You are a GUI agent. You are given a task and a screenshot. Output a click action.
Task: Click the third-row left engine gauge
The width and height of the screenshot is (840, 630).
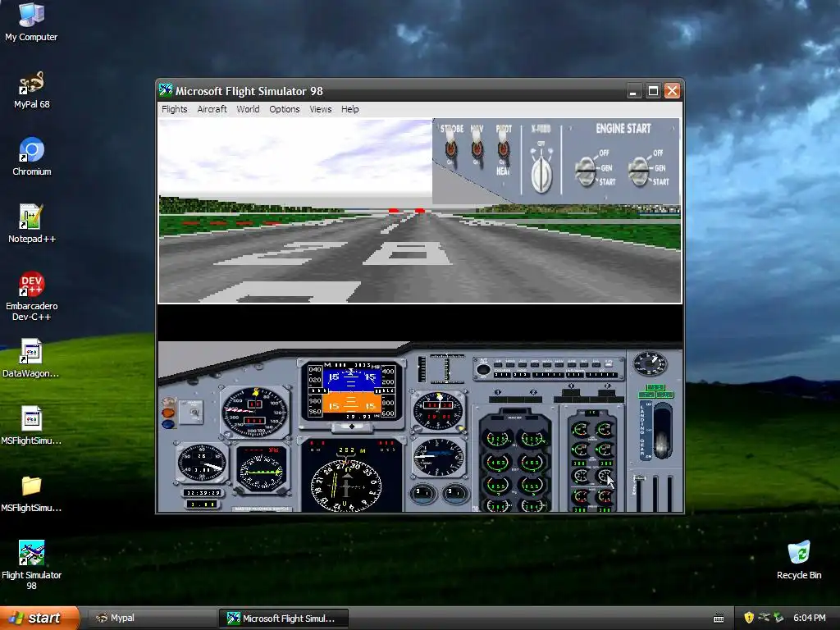498,486
